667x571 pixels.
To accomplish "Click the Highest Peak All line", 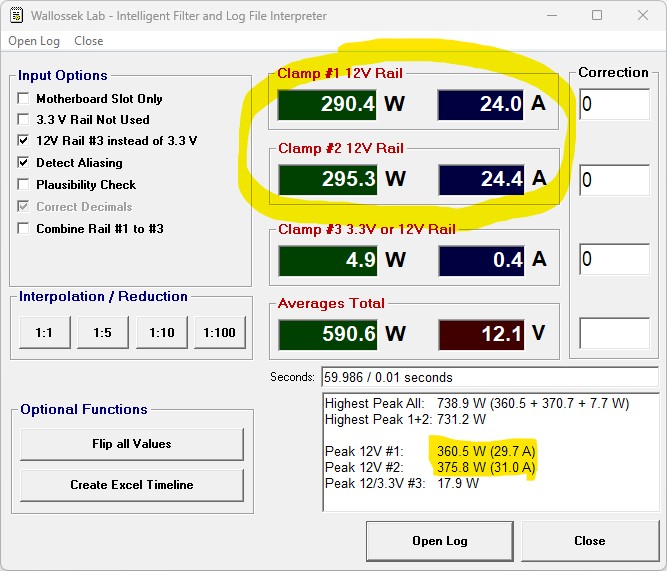I will pos(477,403).
